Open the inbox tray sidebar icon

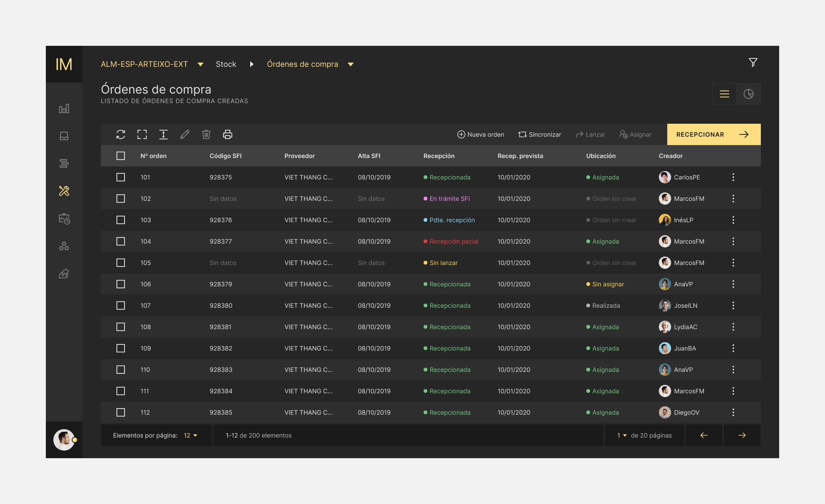coord(64,136)
